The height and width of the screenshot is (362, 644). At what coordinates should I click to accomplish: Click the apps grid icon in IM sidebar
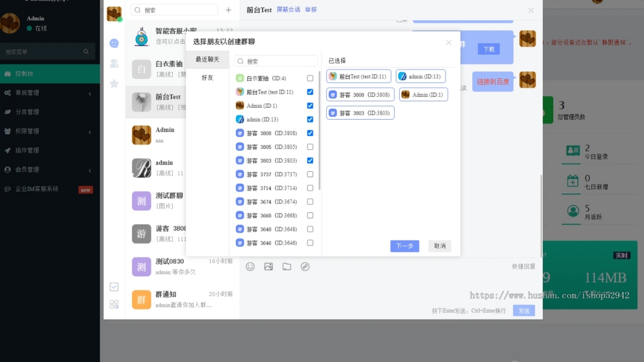(114, 304)
